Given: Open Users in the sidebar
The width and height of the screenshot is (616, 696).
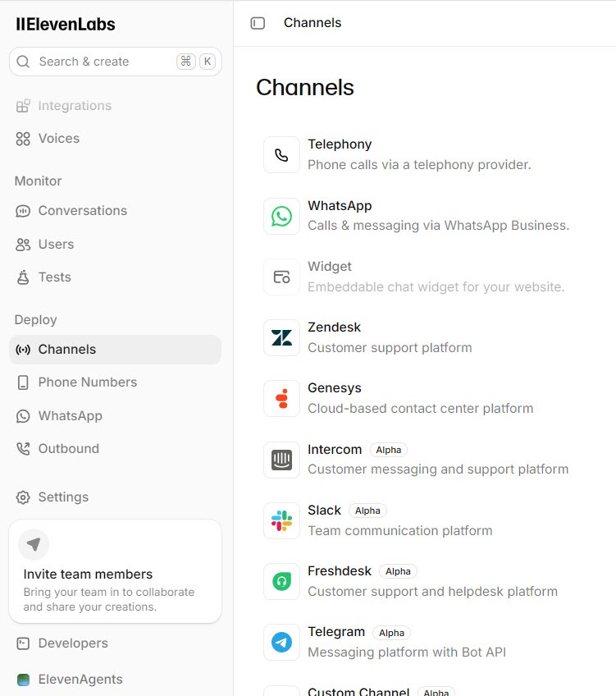Looking at the screenshot, I should (116, 244).
